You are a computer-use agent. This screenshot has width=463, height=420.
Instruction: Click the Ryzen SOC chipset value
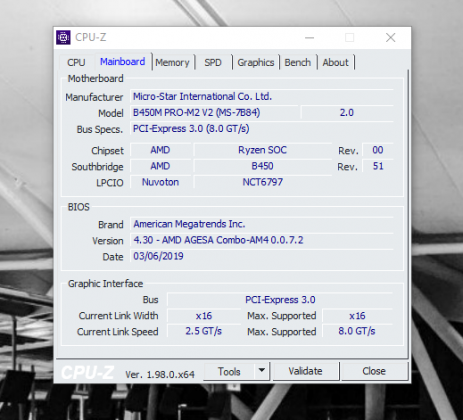coord(262,150)
